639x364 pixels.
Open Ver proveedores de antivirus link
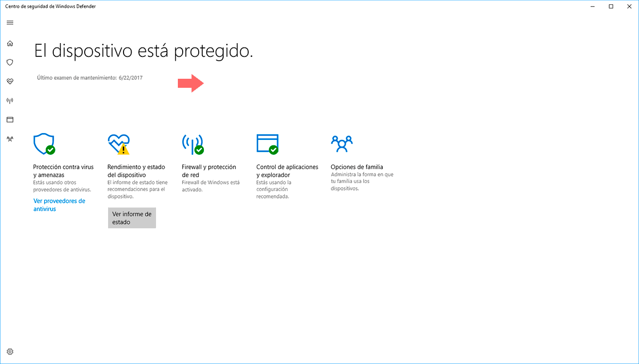[x=59, y=205]
